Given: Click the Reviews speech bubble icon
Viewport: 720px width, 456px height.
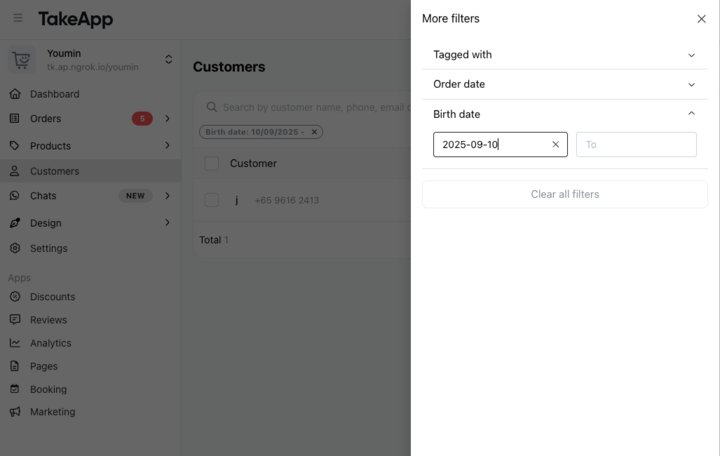Looking at the screenshot, I should click(15, 320).
